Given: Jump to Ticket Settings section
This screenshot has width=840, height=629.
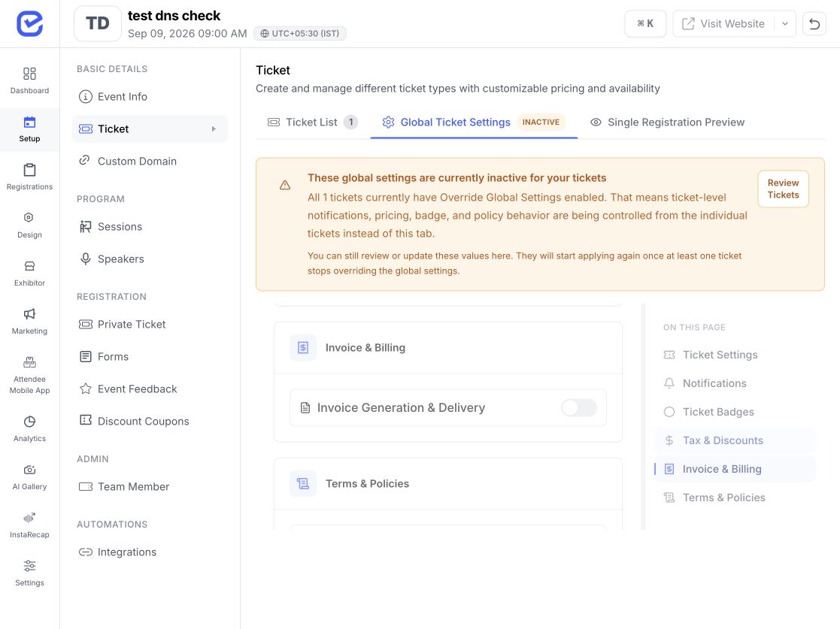Looking at the screenshot, I should [735, 355].
